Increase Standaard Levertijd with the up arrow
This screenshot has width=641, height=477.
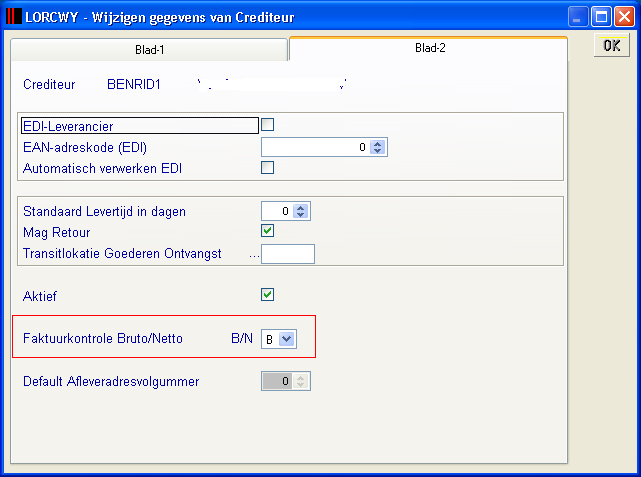301,208
